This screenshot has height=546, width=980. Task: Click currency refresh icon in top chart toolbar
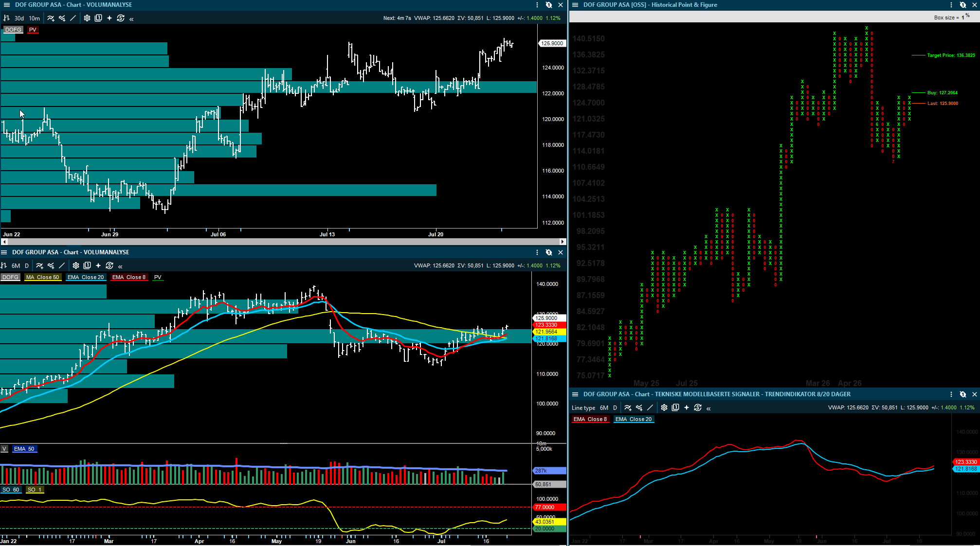click(x=121, y=18)
